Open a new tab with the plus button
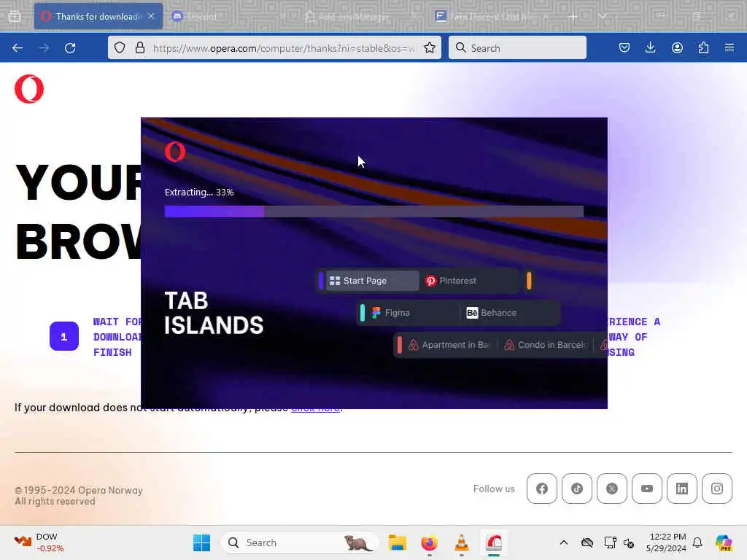The height and width of the screenshot is (560, 747). (573, 16)
